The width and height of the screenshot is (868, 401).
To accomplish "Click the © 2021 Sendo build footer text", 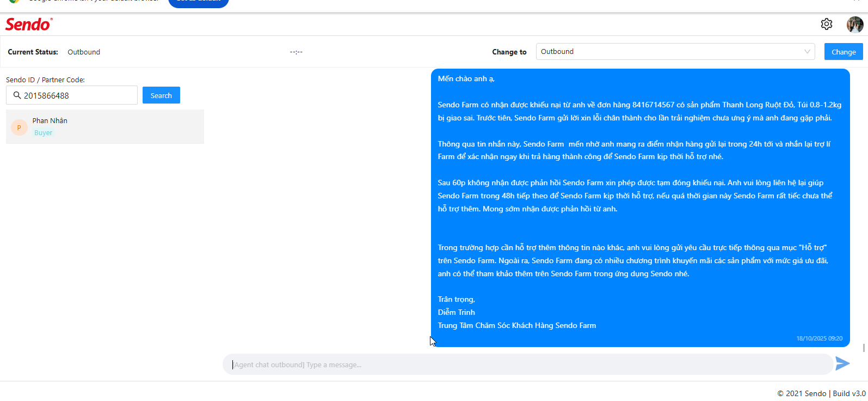I will pyautogui.click(x=822, y=393).
